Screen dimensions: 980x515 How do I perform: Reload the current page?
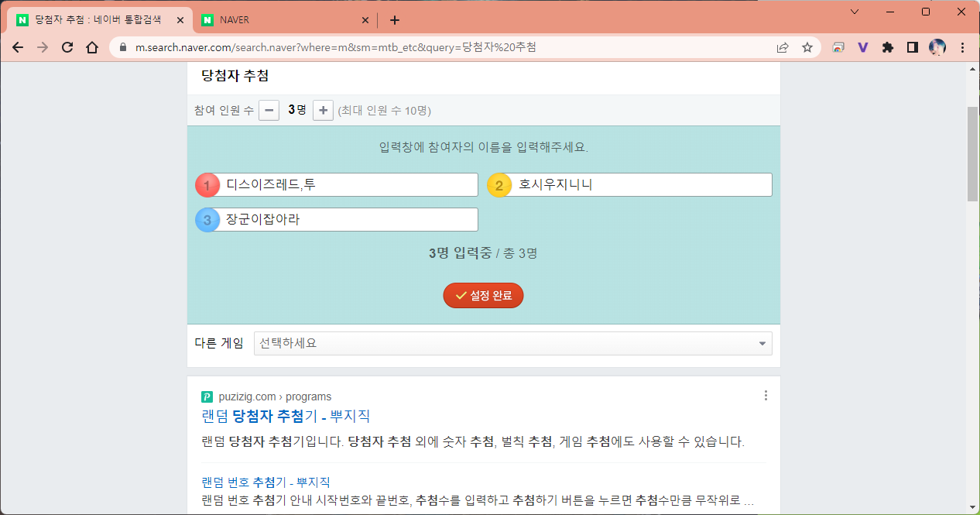67,47
